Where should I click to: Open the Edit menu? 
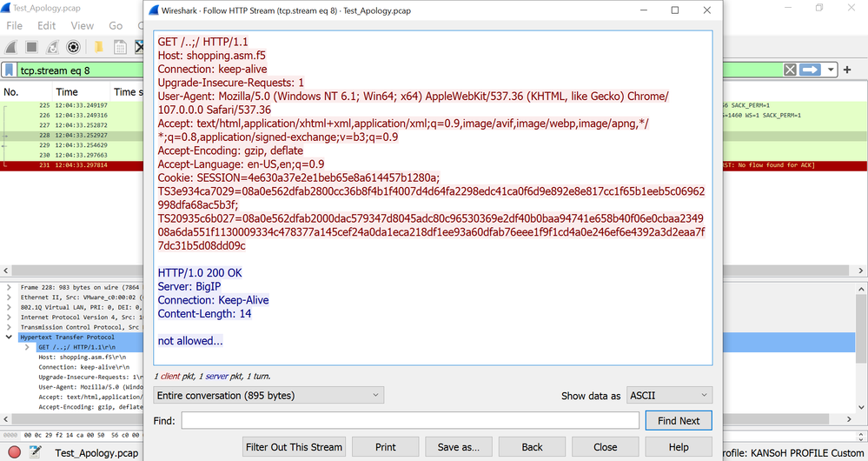[x=47, y=25]
